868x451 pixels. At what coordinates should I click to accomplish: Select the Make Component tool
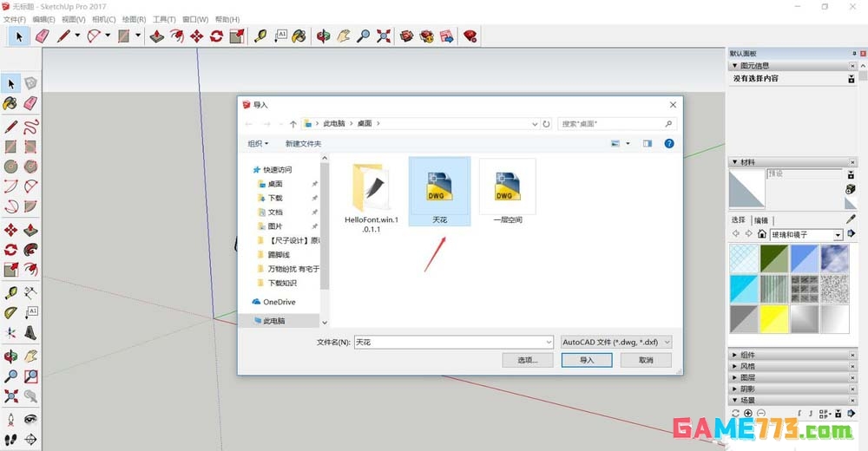(30, 83)
